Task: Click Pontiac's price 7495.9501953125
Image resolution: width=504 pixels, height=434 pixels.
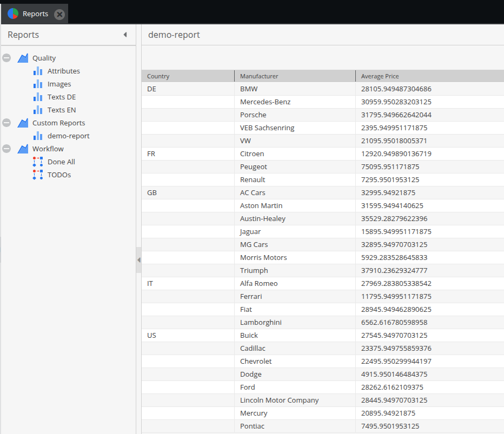Action: (x=390, y=426)
